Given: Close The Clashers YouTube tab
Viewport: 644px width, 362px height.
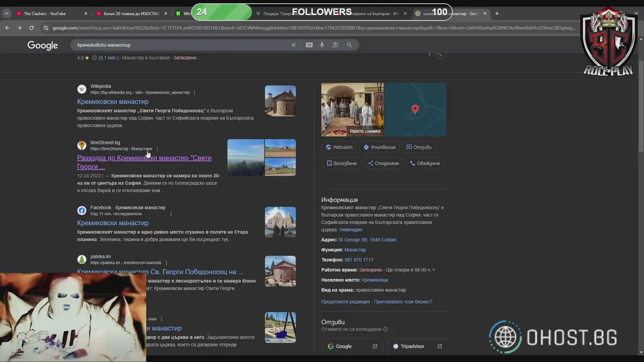Looking at the screenshot, I should point(86,14).
